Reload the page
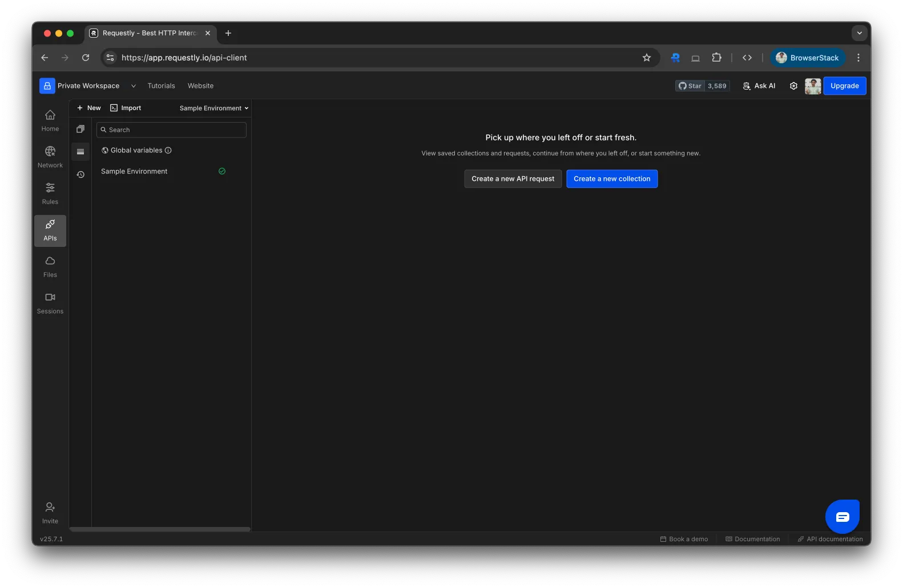903x588 pixels. (x=86, y=58)
